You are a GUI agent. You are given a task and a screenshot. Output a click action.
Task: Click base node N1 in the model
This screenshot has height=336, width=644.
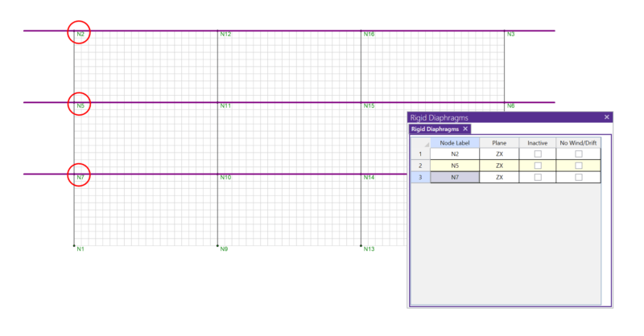(74, 245)
